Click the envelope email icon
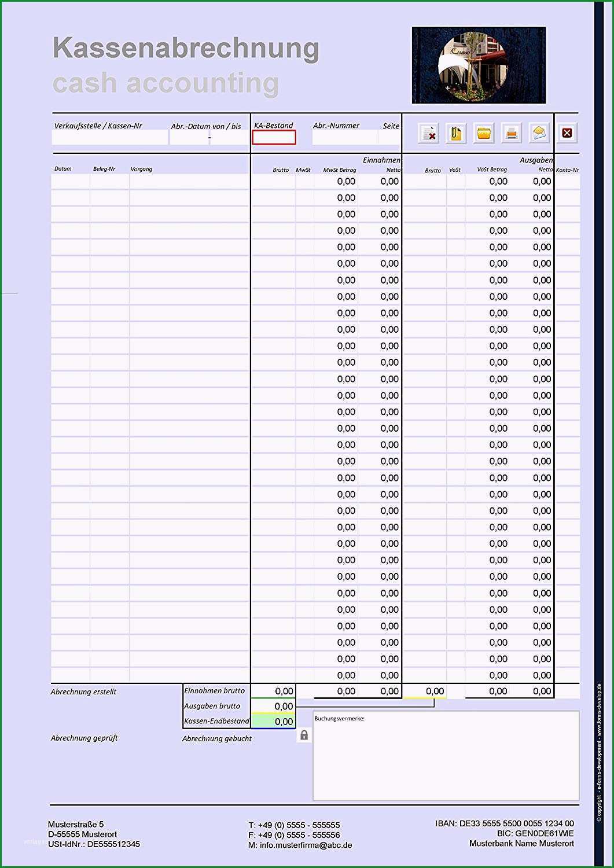The image size is (614, 868). (539, 133)
